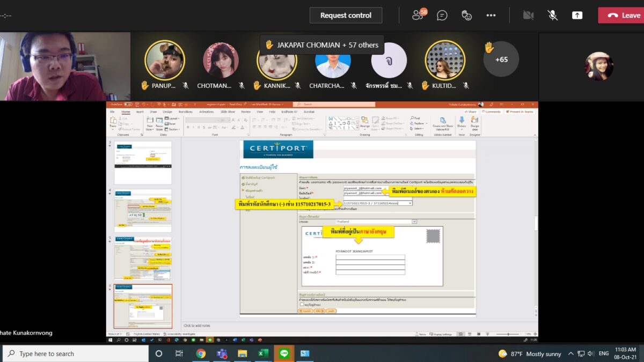Image resolution: width=644 pixels, height=362 pixels.
Task: Click the Request control button
Action: (x=346, y=15)
